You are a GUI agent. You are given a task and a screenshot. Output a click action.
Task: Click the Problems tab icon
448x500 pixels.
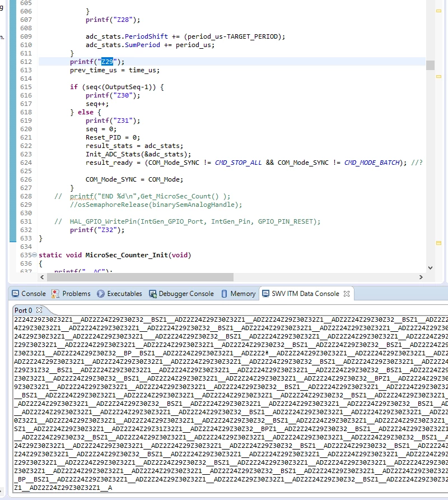tap(55, 294)
